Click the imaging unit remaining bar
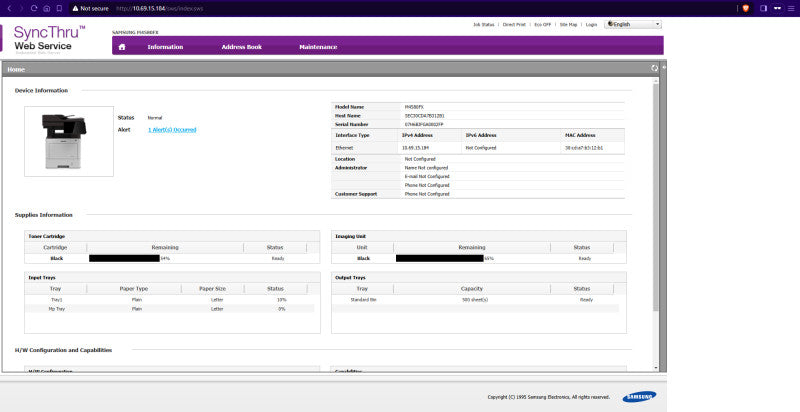Viewport: 800px width, 412px height. click(x=440, y=259)
